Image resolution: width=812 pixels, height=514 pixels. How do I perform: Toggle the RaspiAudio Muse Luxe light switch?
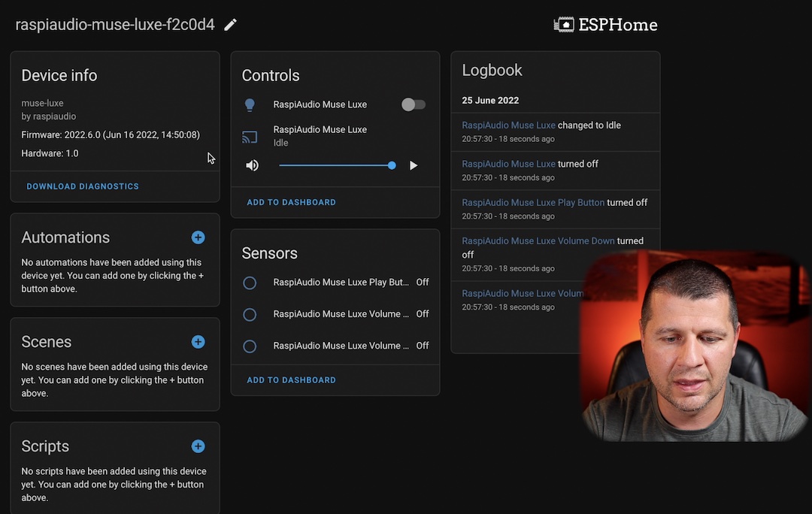pyautogui.click(x=414, y=104)
